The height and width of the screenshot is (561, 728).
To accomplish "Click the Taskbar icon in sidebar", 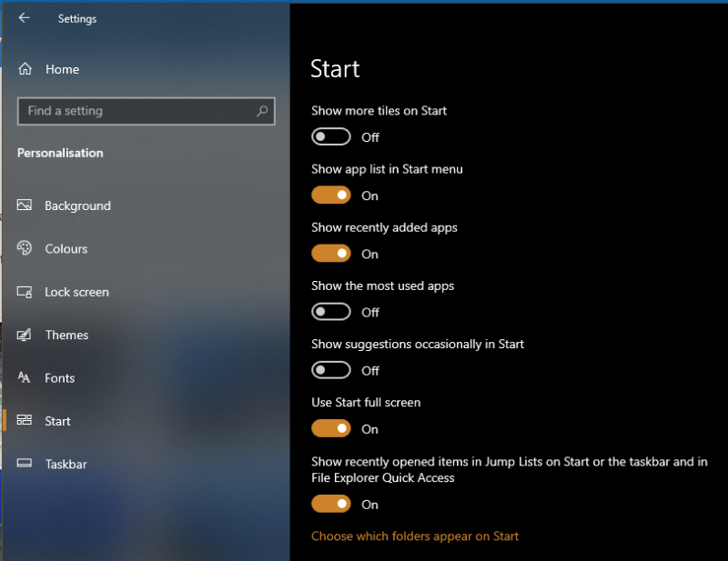I will tap(25, 464).
